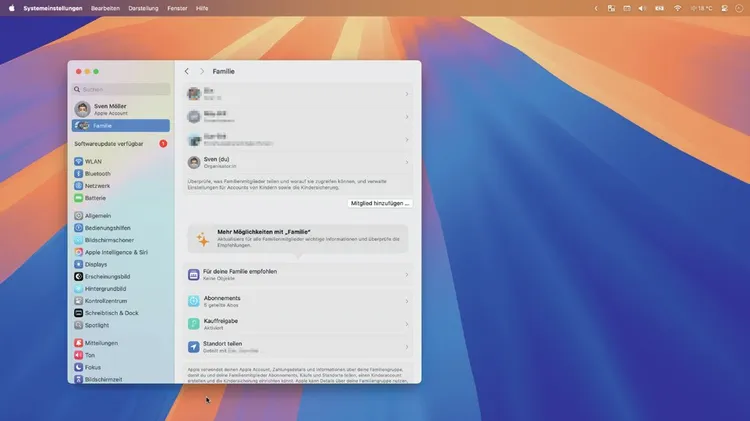
Task: Click the Kauffreigabe row icon
Action: click(x=193, y=324)
